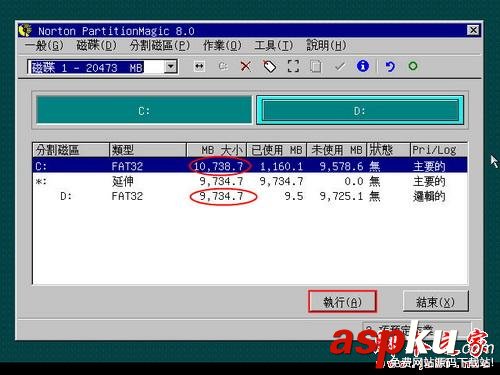Click the 延伸 type cell
The width and height of the screenshot is (500, 375).
point(123,181)
